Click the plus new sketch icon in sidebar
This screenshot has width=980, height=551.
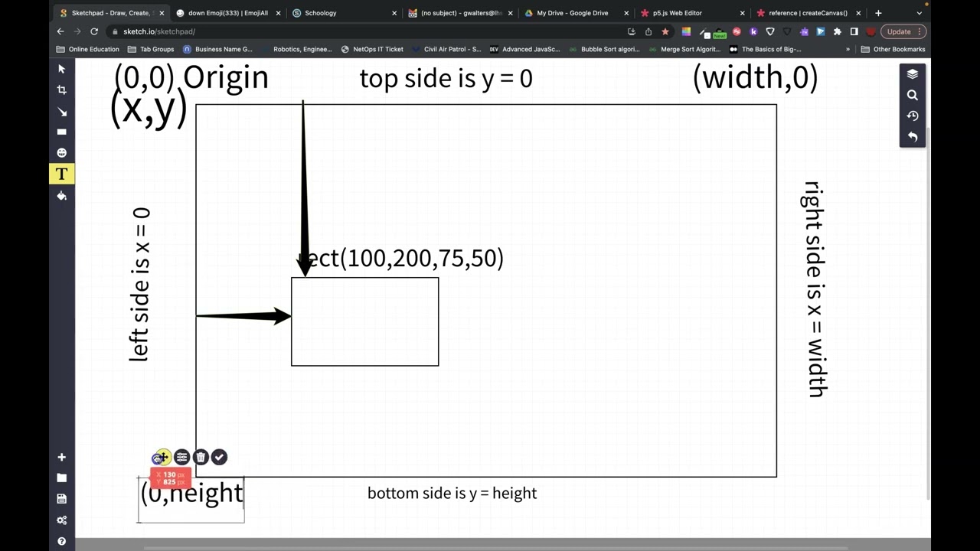(62, 457)
